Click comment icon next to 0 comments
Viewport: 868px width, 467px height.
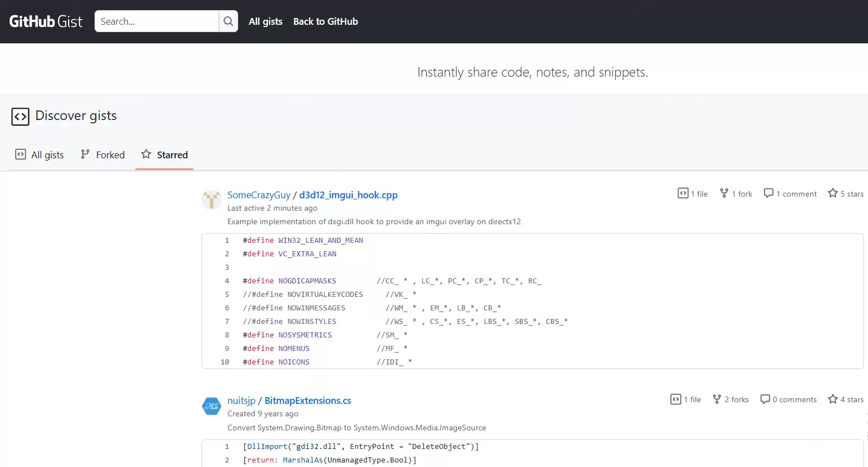[765, 399]
